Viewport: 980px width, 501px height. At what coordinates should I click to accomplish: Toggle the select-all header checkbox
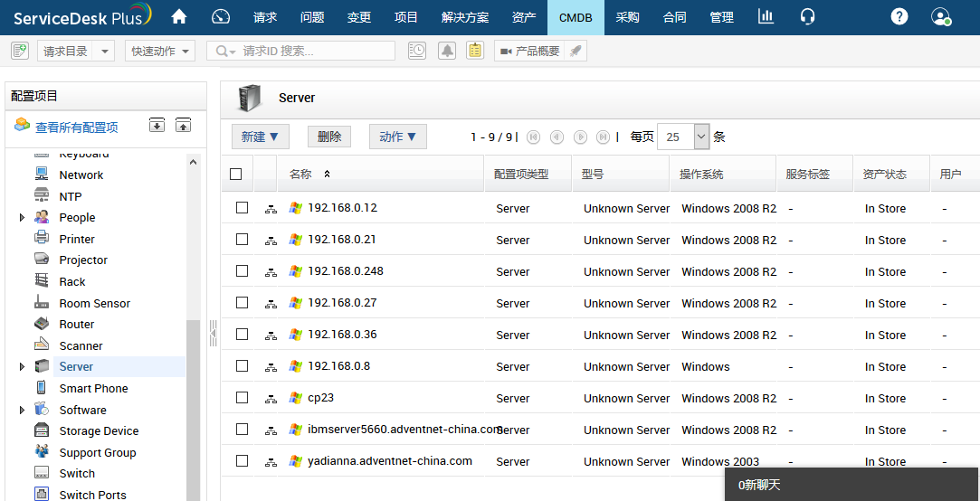(x=236, y=175)
